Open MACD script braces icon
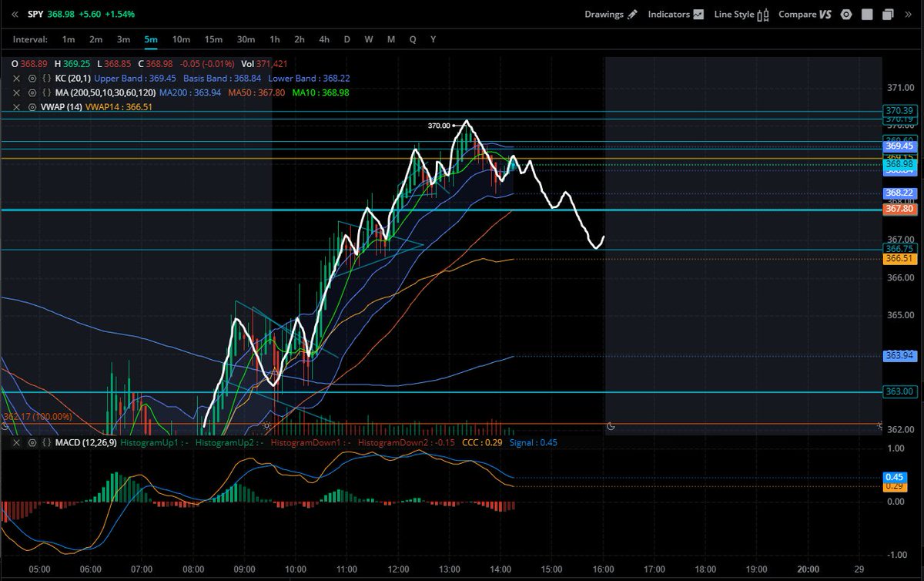Viewport: 924px width, 581px height. [x=47, y=443]
